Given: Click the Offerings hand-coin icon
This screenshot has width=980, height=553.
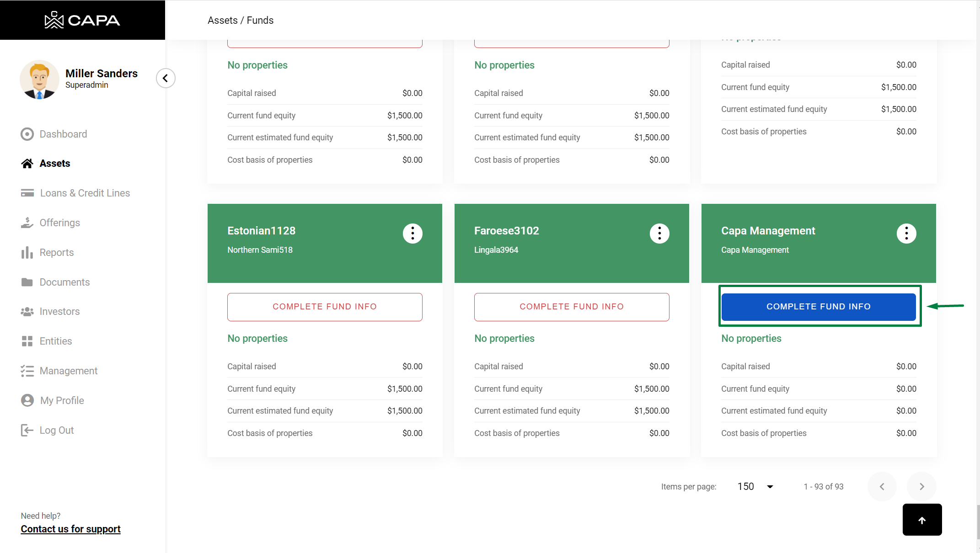Looking at the screenshot, I should [27, 223].
